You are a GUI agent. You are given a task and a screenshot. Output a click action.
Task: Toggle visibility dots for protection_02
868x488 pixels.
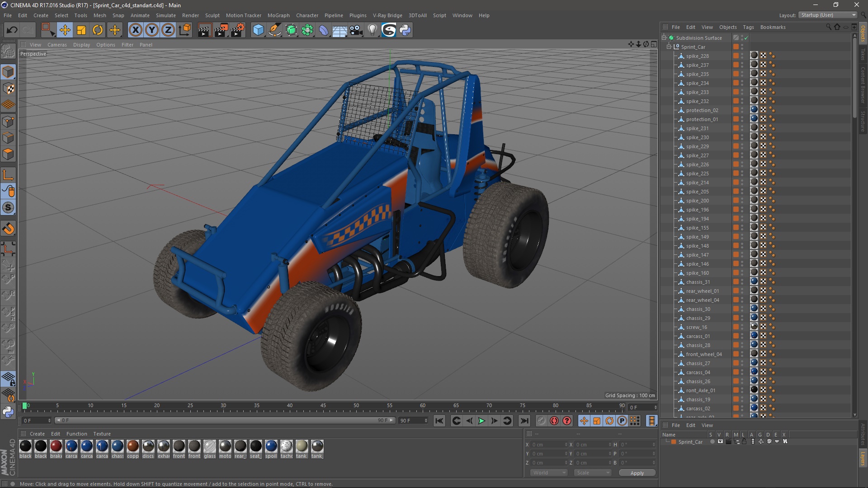(742, 110)
